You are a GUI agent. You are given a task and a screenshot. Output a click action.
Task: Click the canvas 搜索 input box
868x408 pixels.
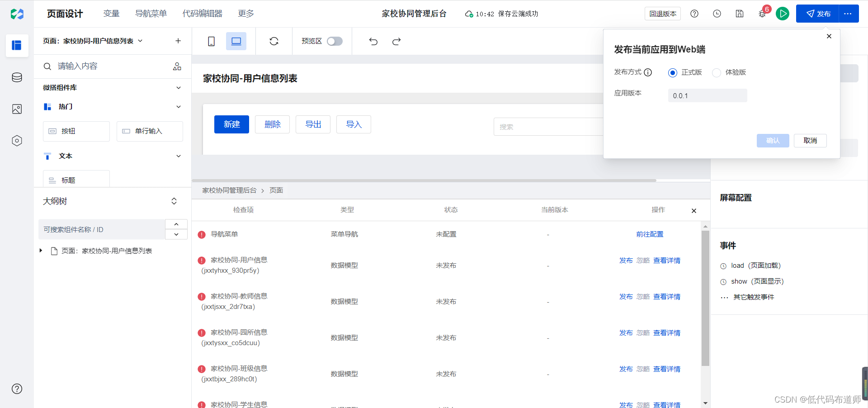pos(548,127)
